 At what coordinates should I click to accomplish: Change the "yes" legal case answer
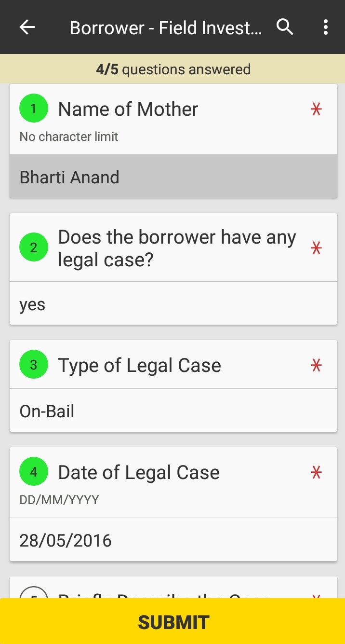[173, 304]
